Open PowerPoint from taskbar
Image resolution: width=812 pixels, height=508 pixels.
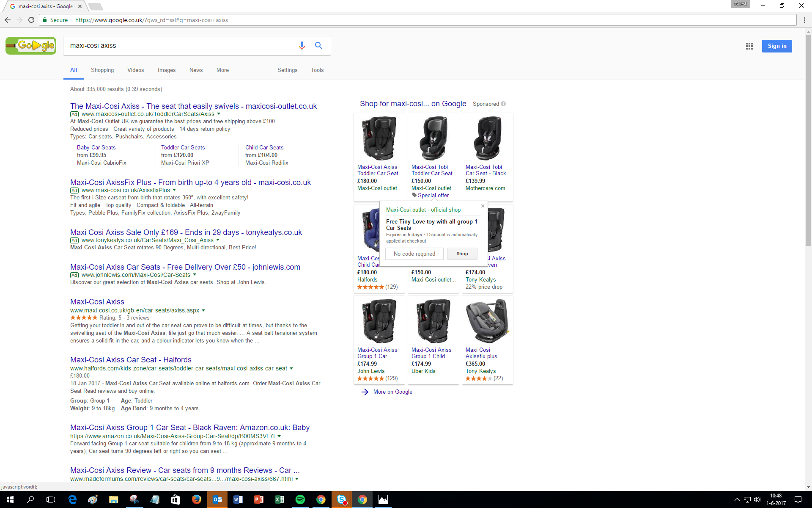(x=258, y=500)
